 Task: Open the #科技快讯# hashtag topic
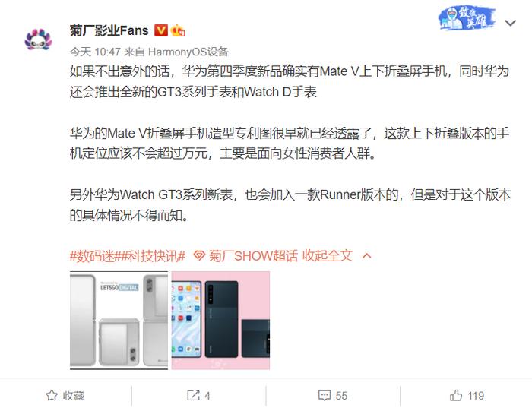coord(150,256)
